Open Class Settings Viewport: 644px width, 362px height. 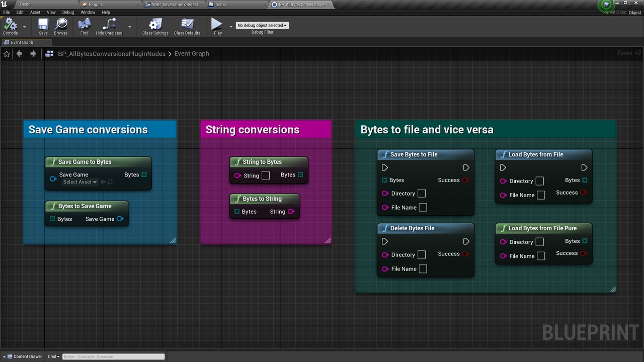155,26
